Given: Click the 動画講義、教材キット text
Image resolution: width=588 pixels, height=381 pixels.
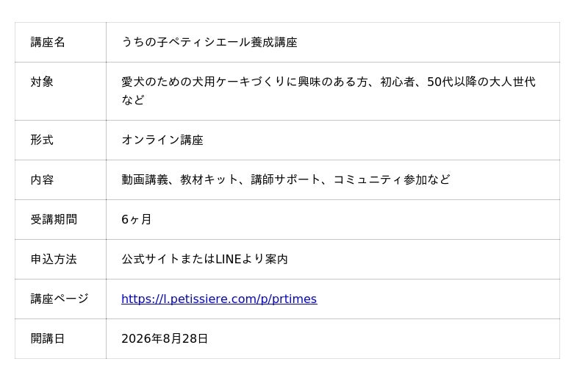Looking at the screenshot, I should pyautogui.click(x=179, y=179).
